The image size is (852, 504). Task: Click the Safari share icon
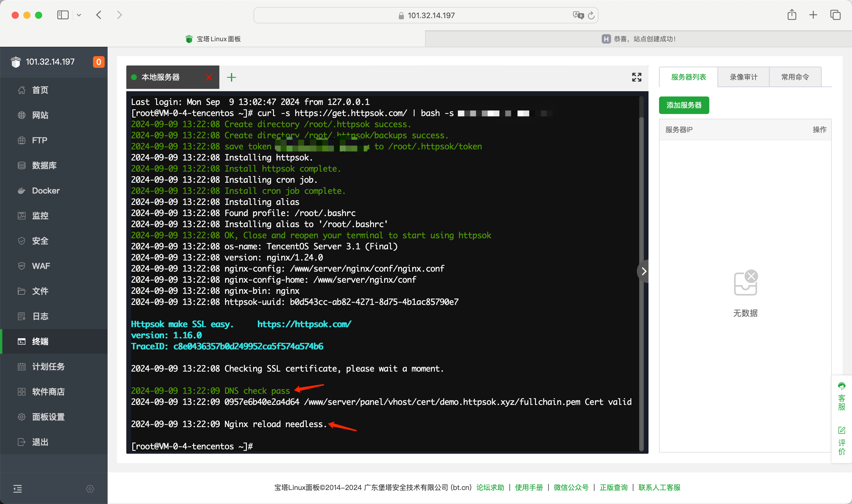pyautogui.click(x=791, y=15)
